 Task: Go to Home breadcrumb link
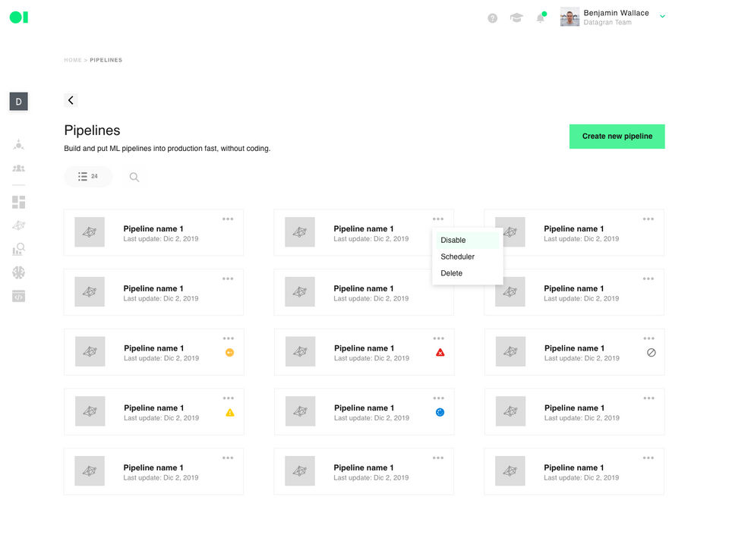pos(72,60)
